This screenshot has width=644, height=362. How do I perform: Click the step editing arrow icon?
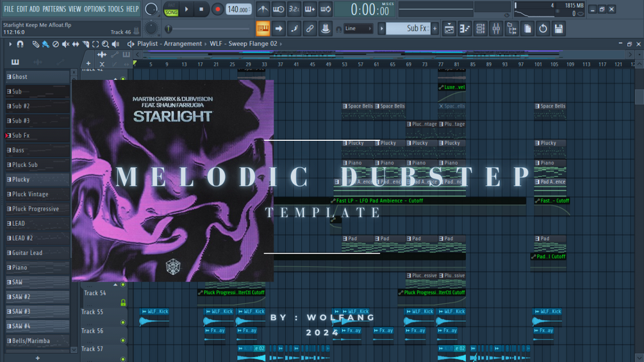click(279, 29)
